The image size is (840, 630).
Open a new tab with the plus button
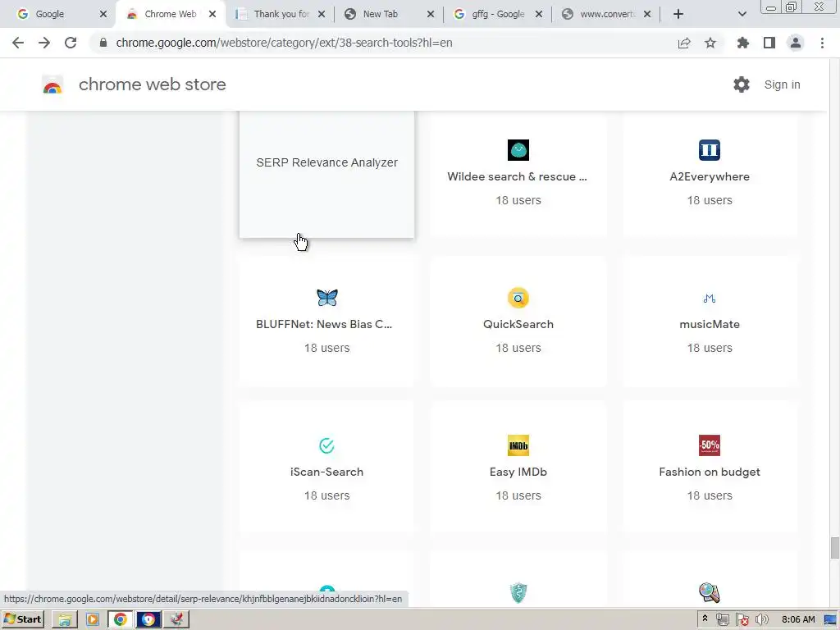(x=678, y=14)
